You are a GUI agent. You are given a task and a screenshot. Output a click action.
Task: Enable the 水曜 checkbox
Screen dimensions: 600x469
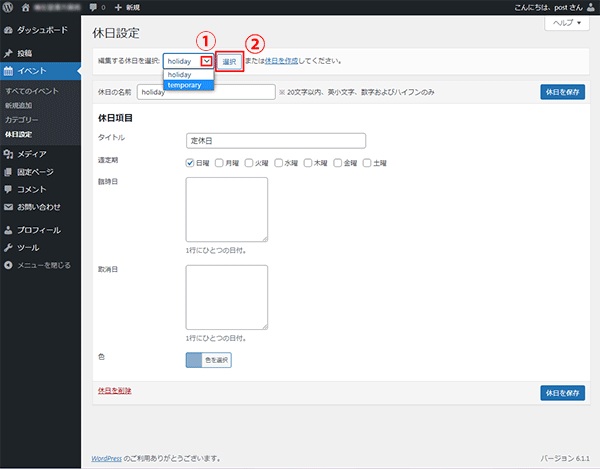279,163
